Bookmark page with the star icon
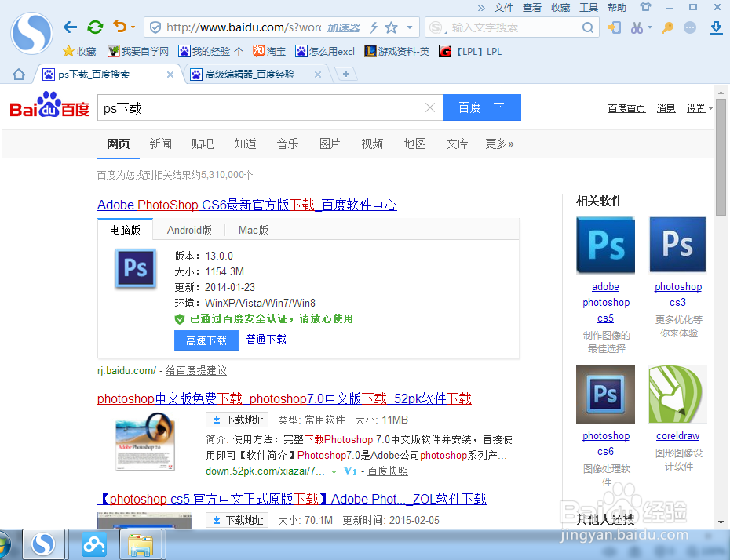This screenshot has width=730, height=560. click(391, 27)
